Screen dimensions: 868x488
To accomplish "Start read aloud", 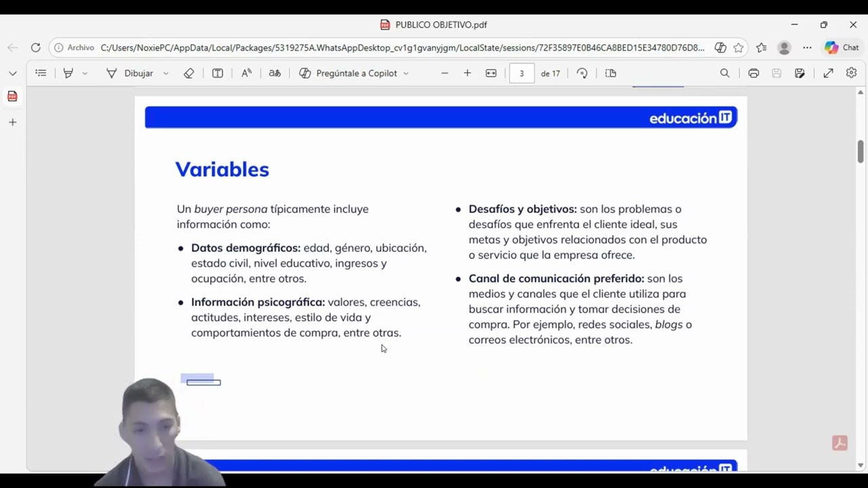I will pos(247,73).
